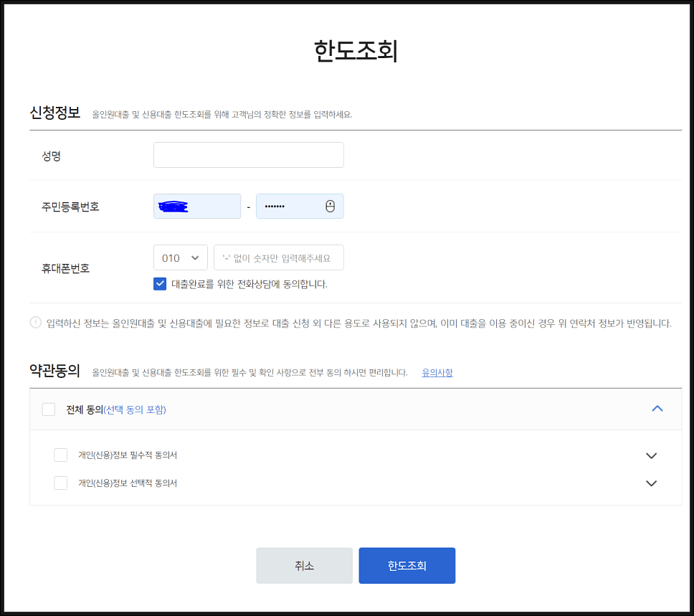This screenshot has height=616, width=694.
Task: Click the down chevron next to 개인(신용)정보 선택적 동의서
Action: [x=651, y=483]
